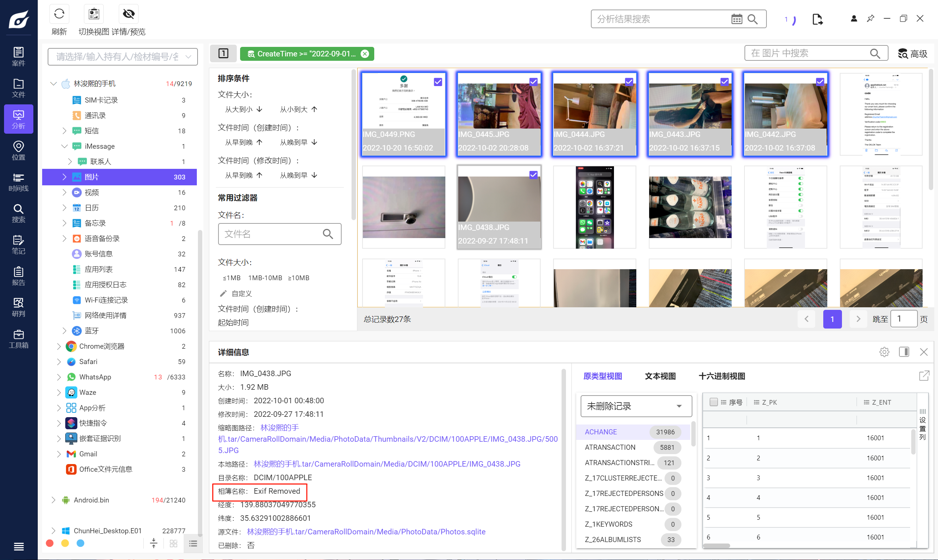Switch to the hexadecimal view tab

(x=722, y=376)
